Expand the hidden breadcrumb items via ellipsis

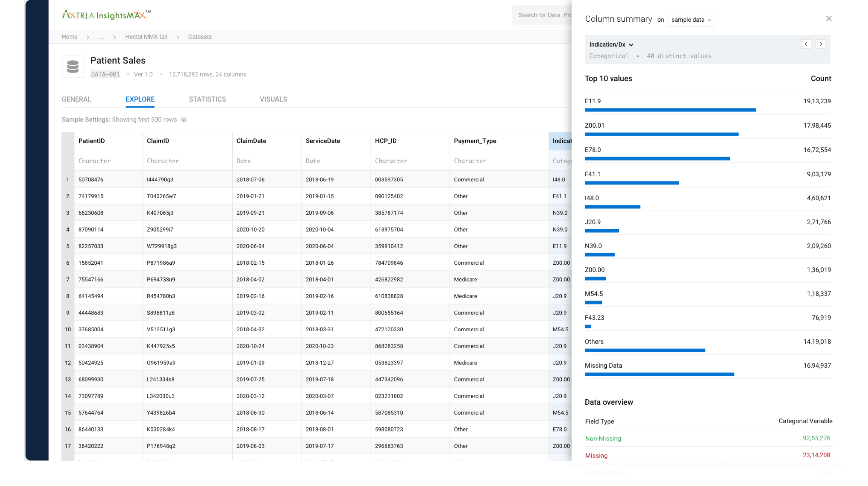point(101,37)
